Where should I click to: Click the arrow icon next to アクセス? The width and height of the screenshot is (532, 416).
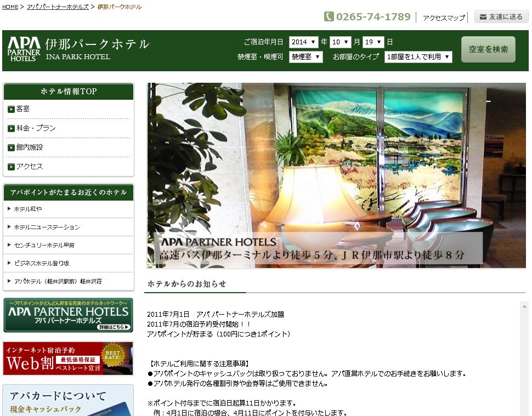(x=11, y=167)
